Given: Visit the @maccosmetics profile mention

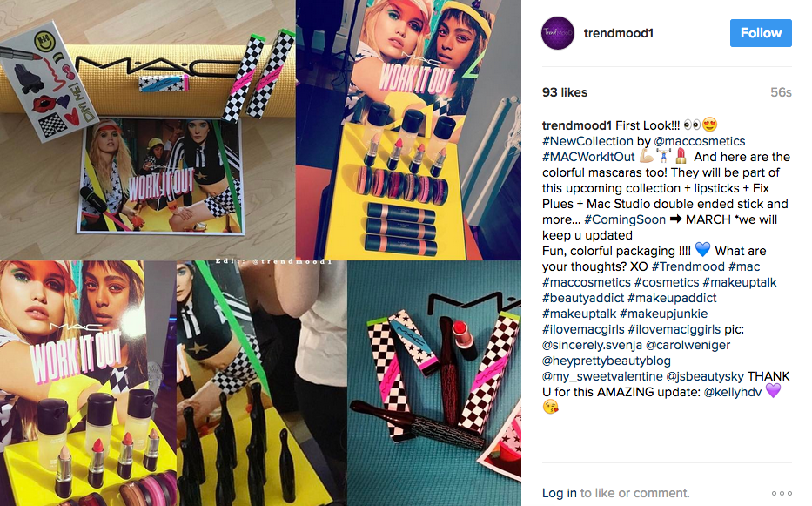Looking at the screenshot, I should point(700,141).
